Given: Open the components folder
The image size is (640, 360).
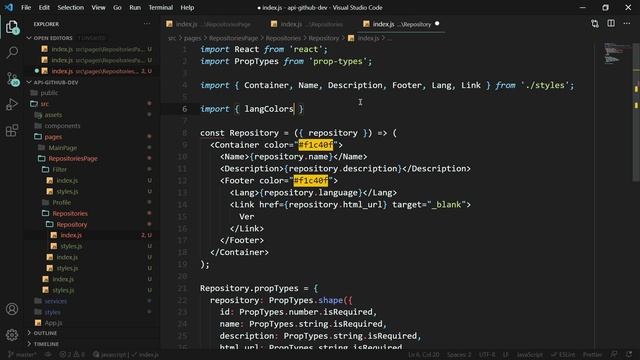Looking at the screenshot, I should coord(62,126).
